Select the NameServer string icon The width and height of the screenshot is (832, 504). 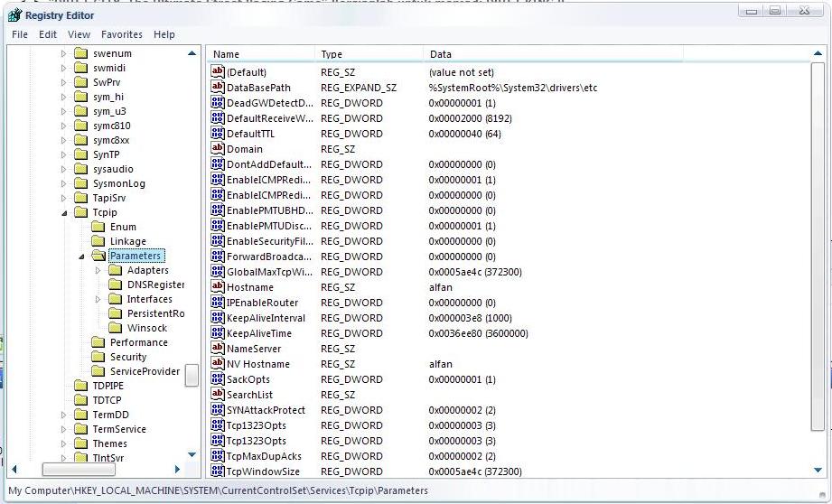(218, 348)
